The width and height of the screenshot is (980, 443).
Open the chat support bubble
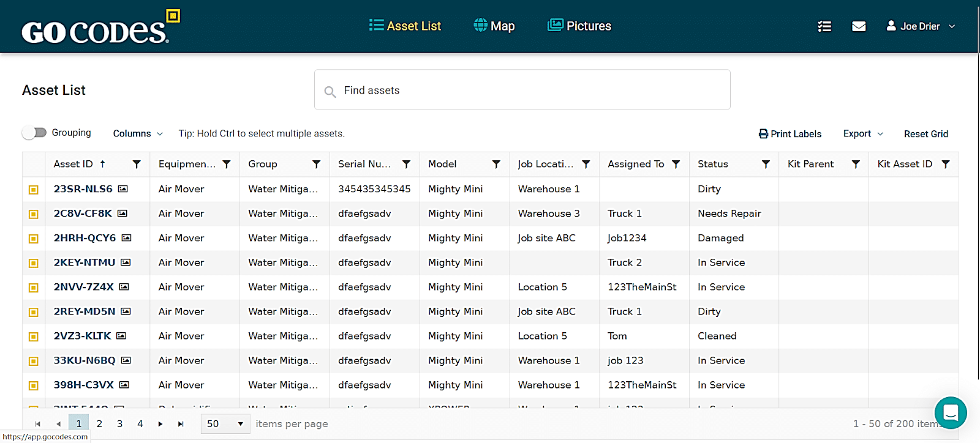point(950,412)
